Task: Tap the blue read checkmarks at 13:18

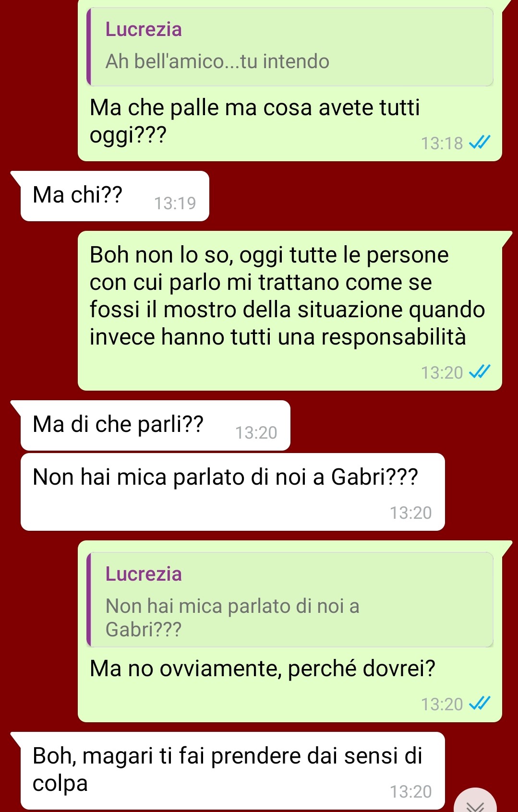Action: pos(479,143)
